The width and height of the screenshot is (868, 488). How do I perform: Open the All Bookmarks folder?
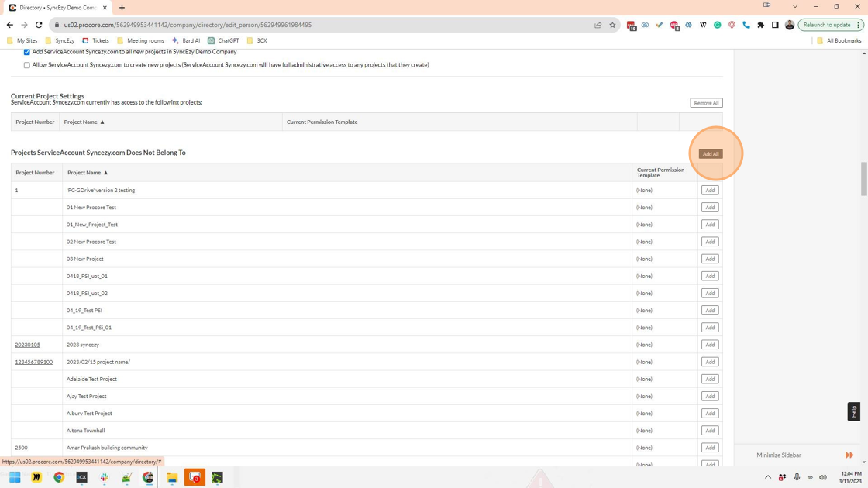[839, 40]
